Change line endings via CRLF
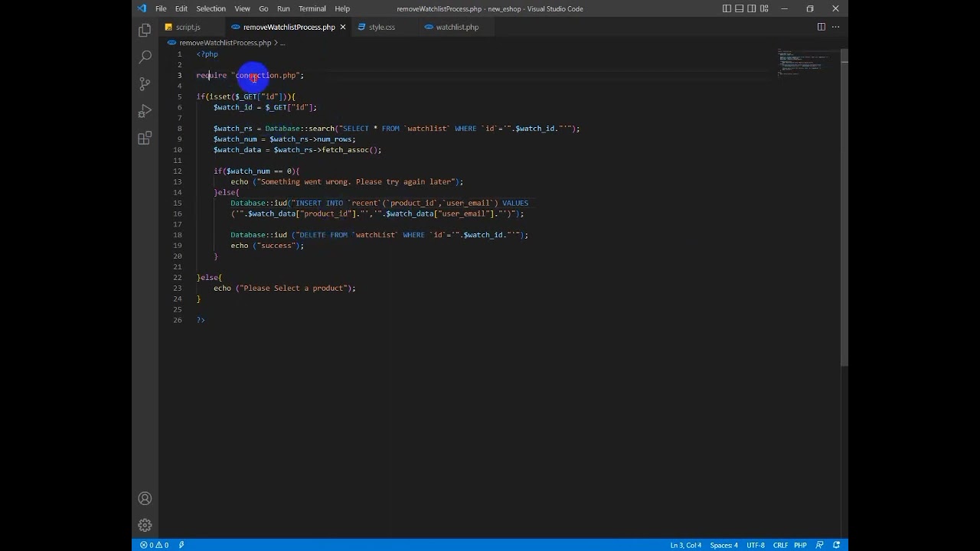The width and height of the screenshot is (980, 551). click(x=780, y=545)
